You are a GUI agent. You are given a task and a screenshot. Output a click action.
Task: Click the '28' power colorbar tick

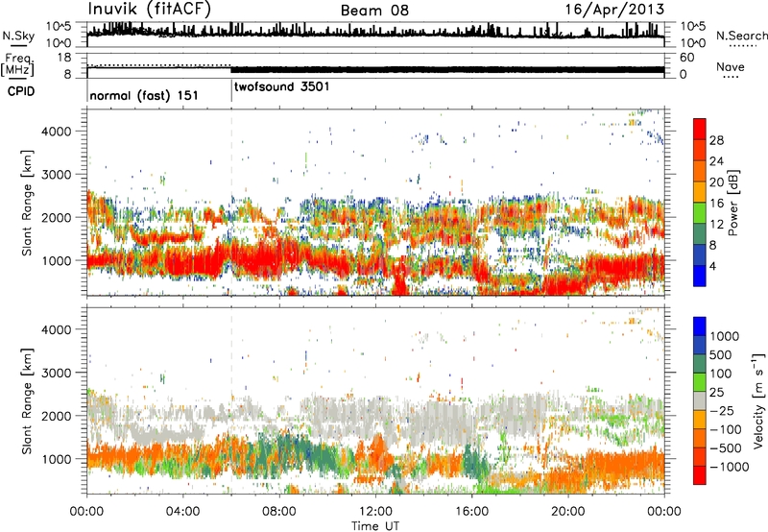716,140
